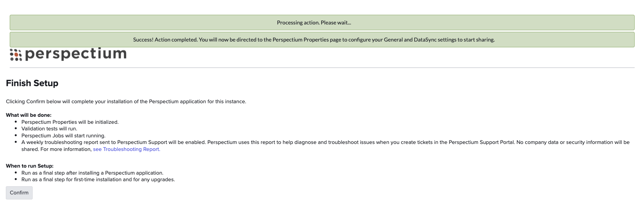The height and width of the screenshot is (201, 644).
Task: Select 'Run as a final step after installing' bullet
Action: (92, 173)
